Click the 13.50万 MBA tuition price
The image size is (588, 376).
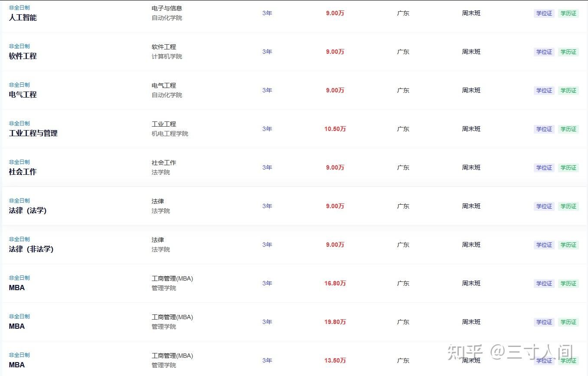[335, 361]
